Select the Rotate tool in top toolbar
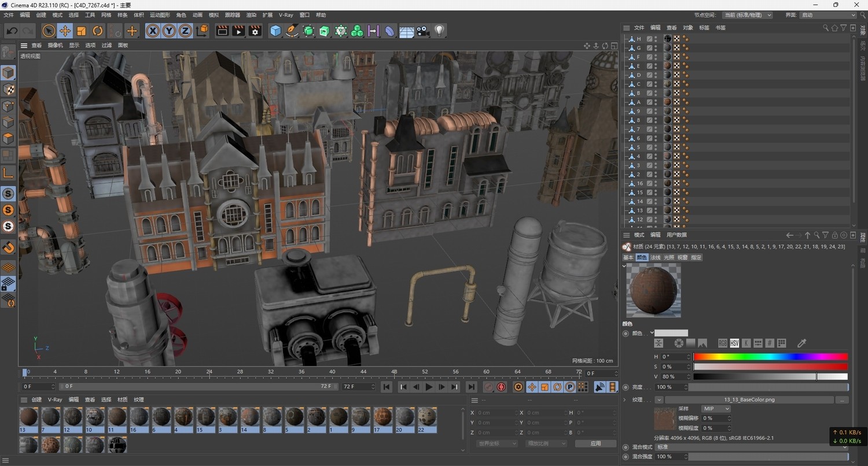 98,31
